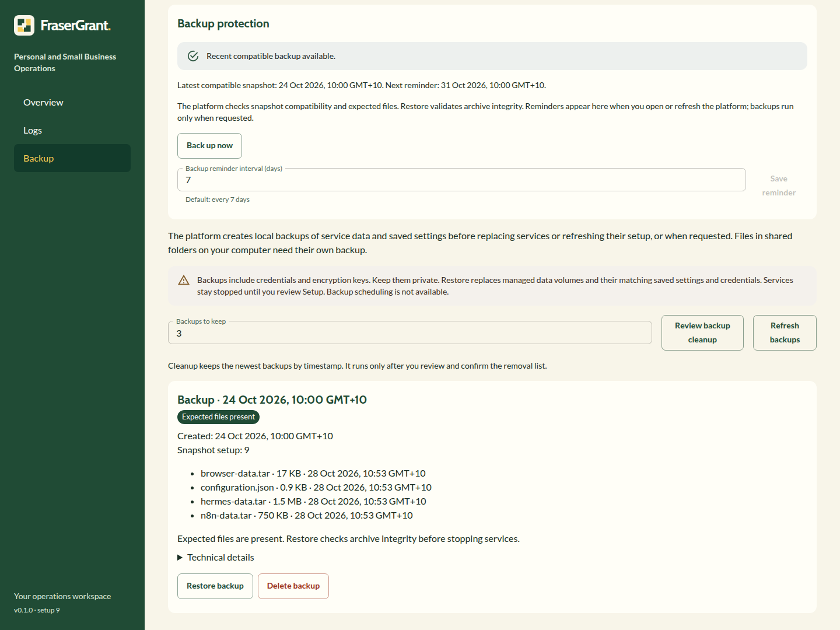Click the FraserGrant brand name
This screenshot has height=630, width=840.
point(75,26)
